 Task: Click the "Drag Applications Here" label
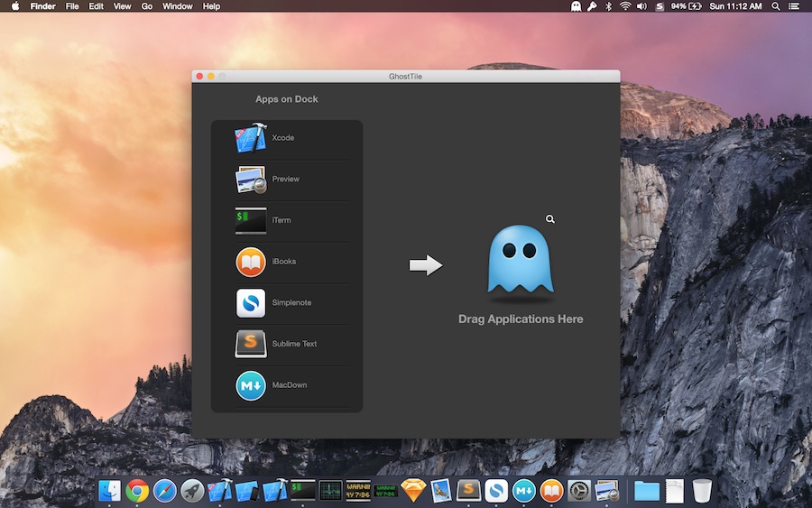tap(521, 319)
